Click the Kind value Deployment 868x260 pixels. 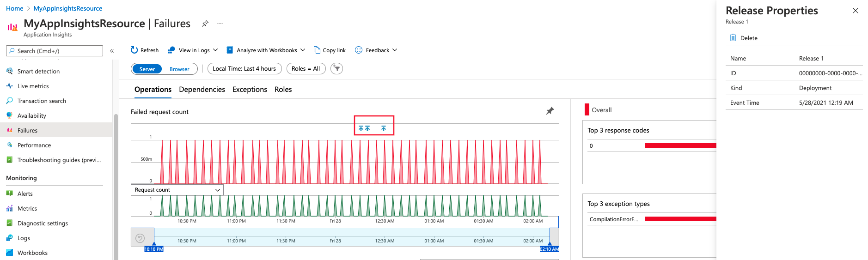click(x=815, y=88)
